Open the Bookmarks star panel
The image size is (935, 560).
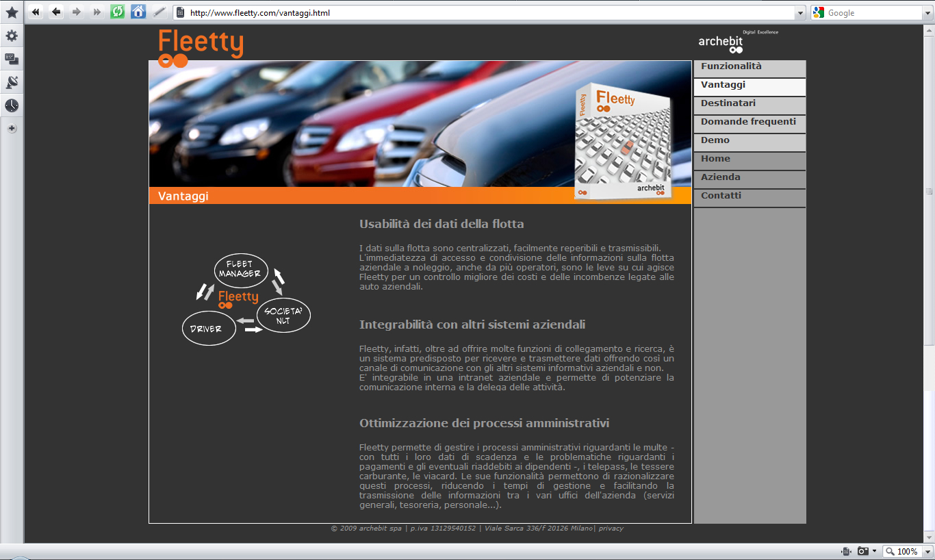click(x=12, y=12)
